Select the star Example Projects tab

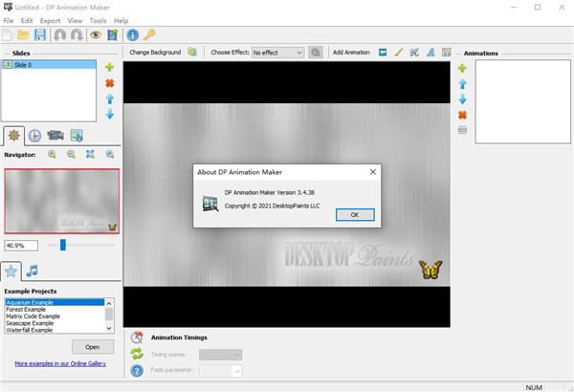click(x=11, y=272)
